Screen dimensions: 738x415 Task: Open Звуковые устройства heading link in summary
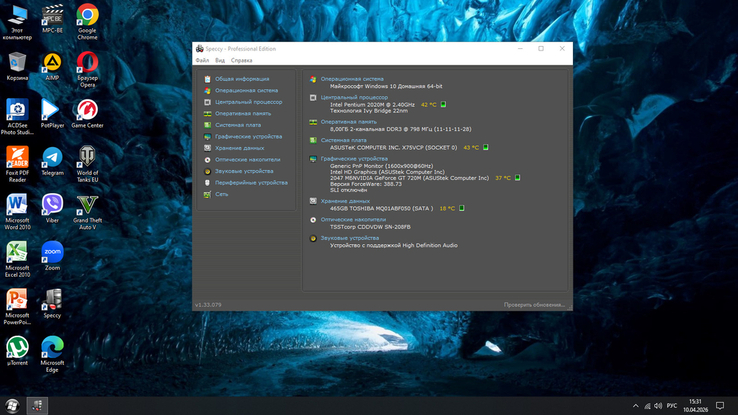(350, 238)
